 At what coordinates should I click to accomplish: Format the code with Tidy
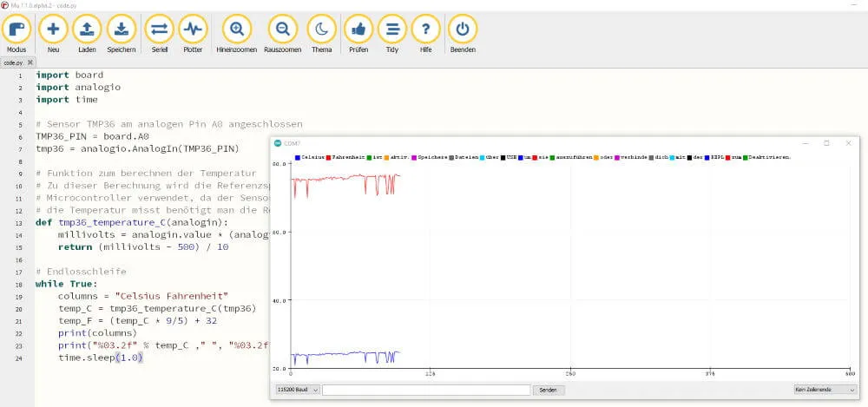(x=391, y=29)
